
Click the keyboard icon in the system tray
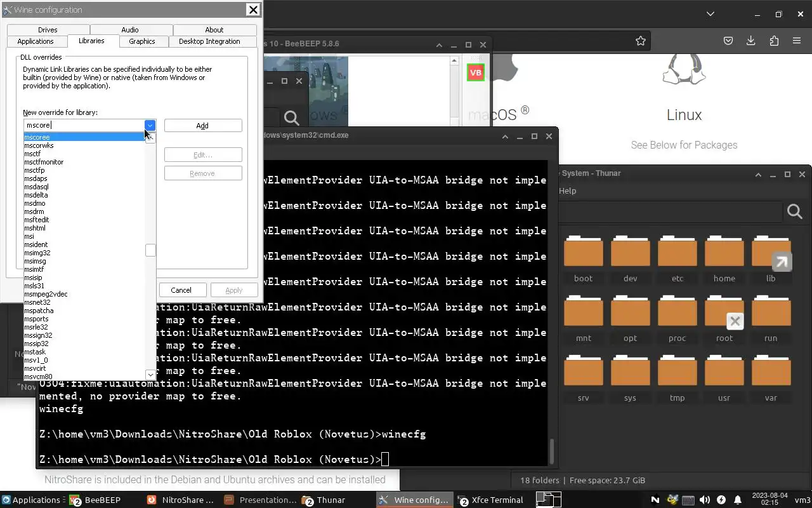tap(688, 500)
